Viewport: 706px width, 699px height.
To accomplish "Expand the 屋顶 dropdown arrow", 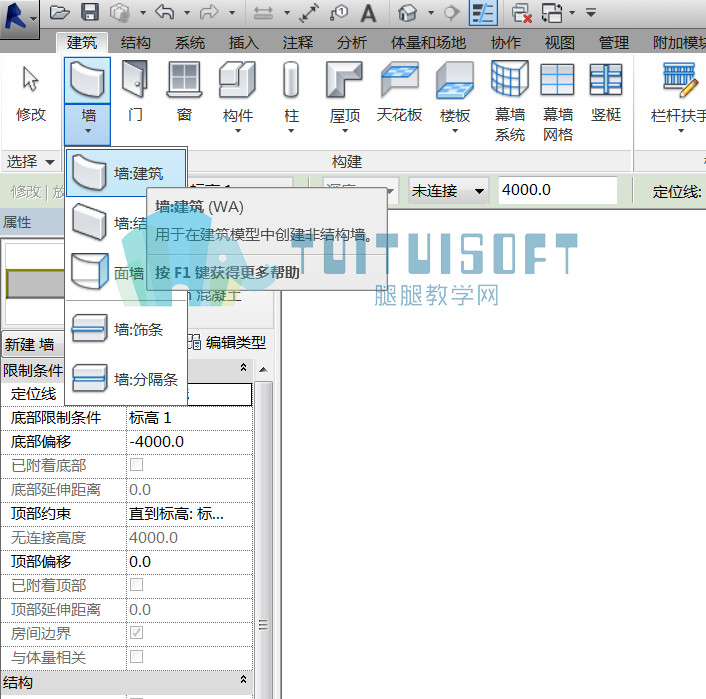I will 345,131.
